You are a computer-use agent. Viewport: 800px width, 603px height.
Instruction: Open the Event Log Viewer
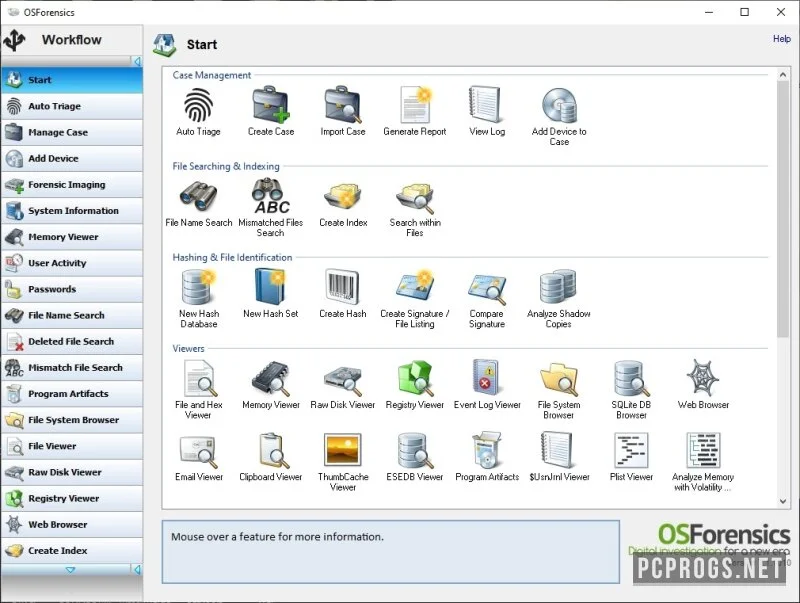486,376
